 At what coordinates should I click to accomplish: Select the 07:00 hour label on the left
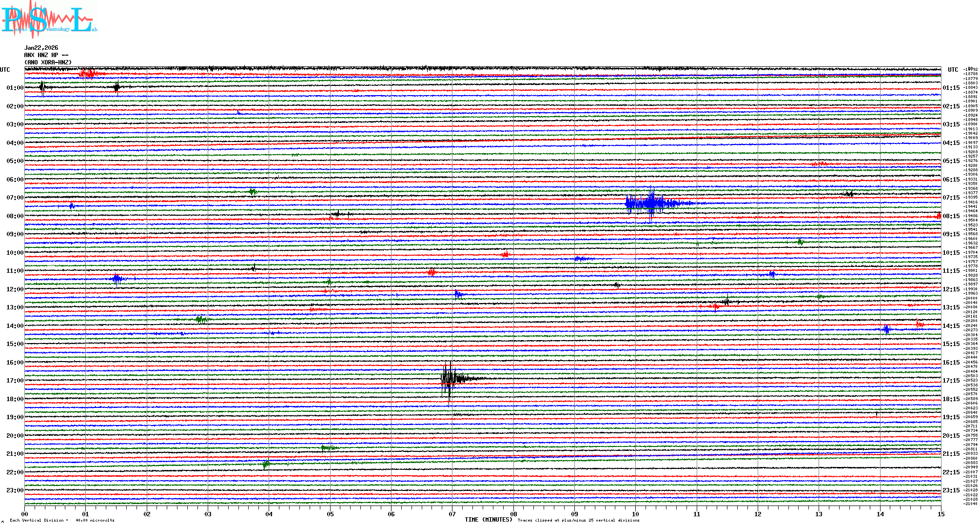pyautogui.click(x=15, y=198)
